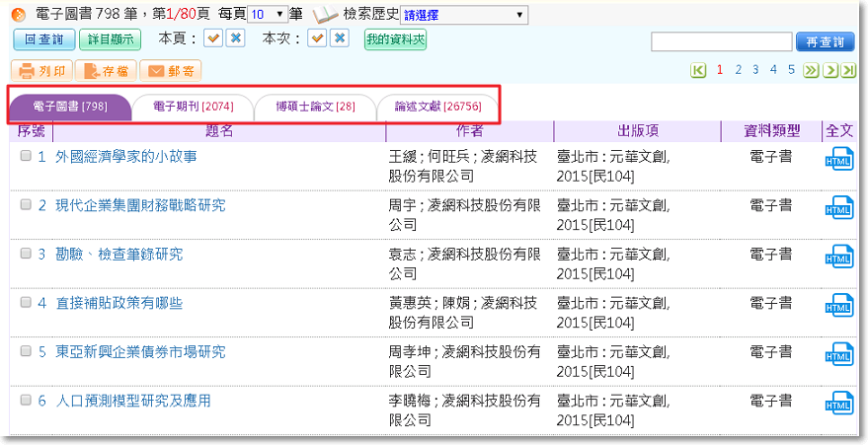Open HTML full text of row 3
868x445 pixels.
pyautogui.click(x=837, y=259)
